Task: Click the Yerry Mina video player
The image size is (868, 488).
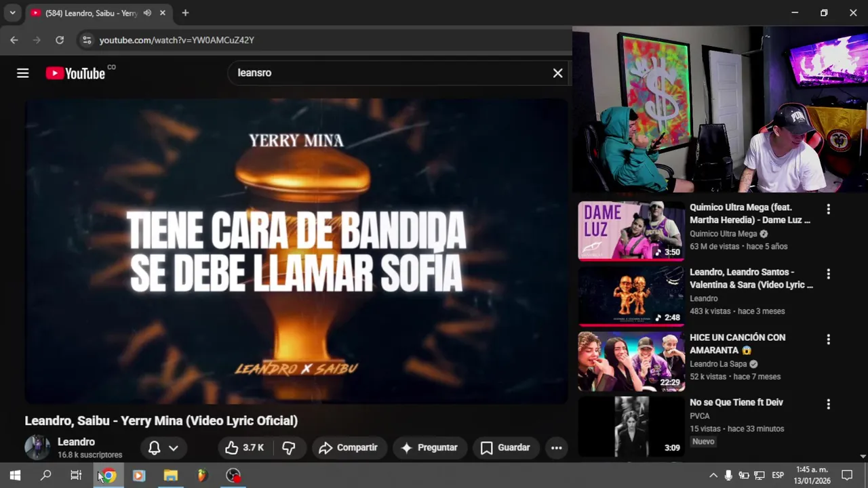Action: pos(296,251)
